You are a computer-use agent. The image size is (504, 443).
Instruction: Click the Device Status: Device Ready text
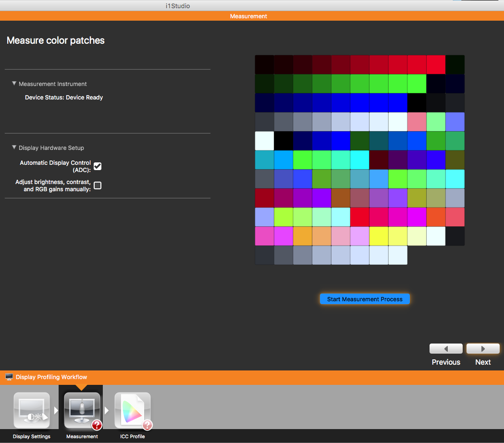(x=64, y=98)
